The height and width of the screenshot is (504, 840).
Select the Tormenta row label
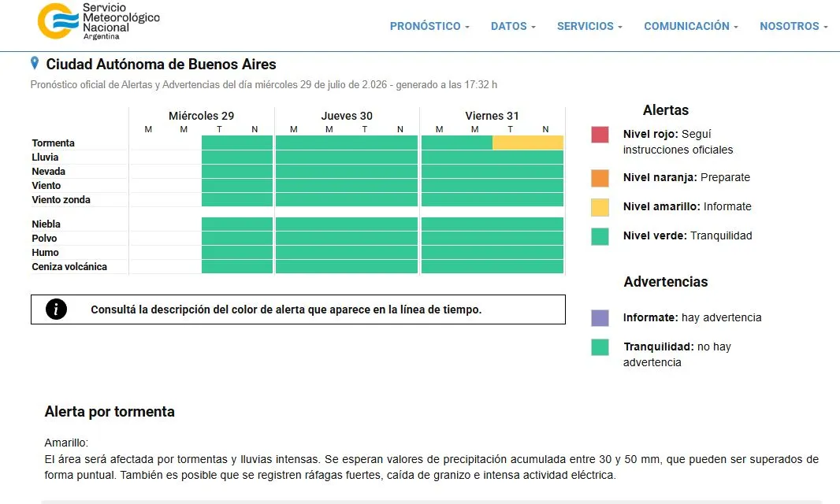(53, 143)
